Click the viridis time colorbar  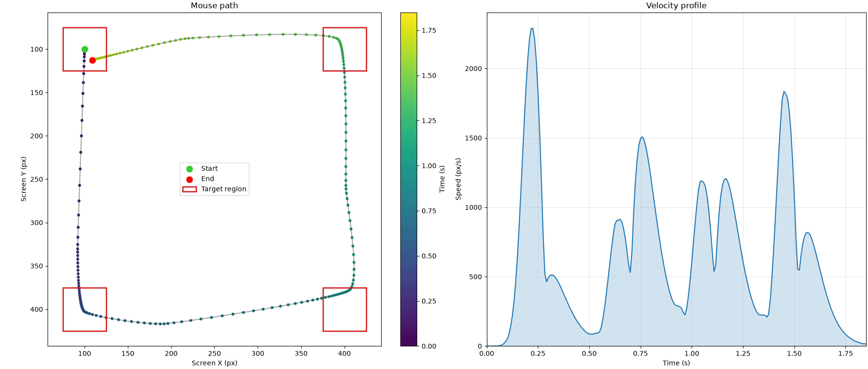click(x=409, y=179)
